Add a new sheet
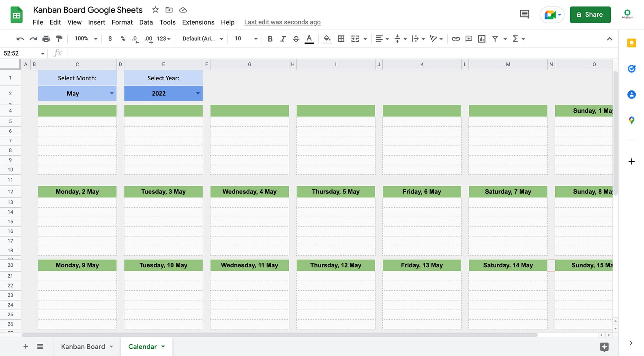The image size is (644, 356). click(x=26, y=347)
